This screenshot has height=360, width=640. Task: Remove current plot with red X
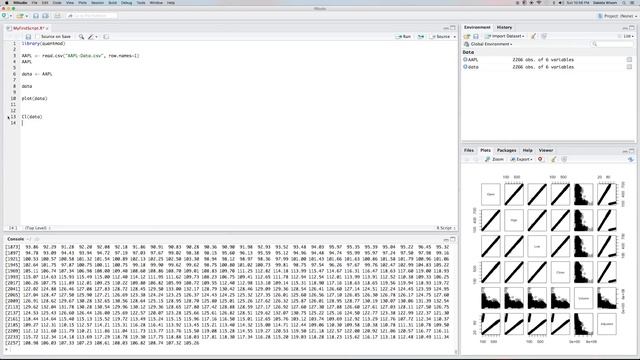click(540, 159)
